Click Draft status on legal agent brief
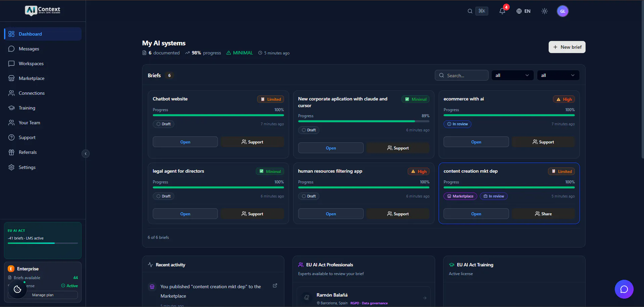Viewport: 644px width, 307px height. 164,196
